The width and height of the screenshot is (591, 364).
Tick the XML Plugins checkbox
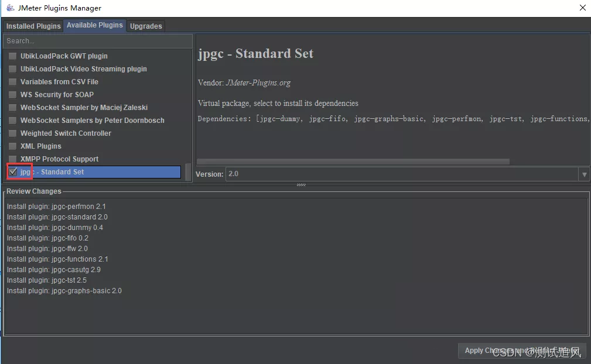(12, 146)
